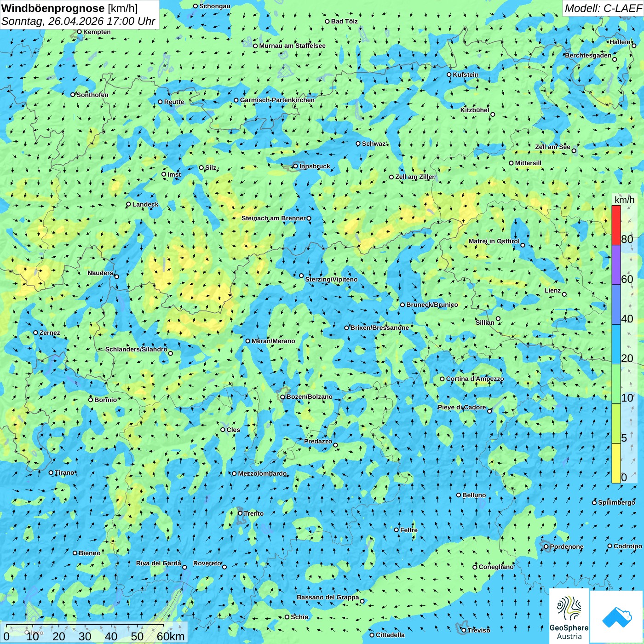Choose the green 10–20 legend swatch
Screen dimensions: 644x644
(616, 384)
